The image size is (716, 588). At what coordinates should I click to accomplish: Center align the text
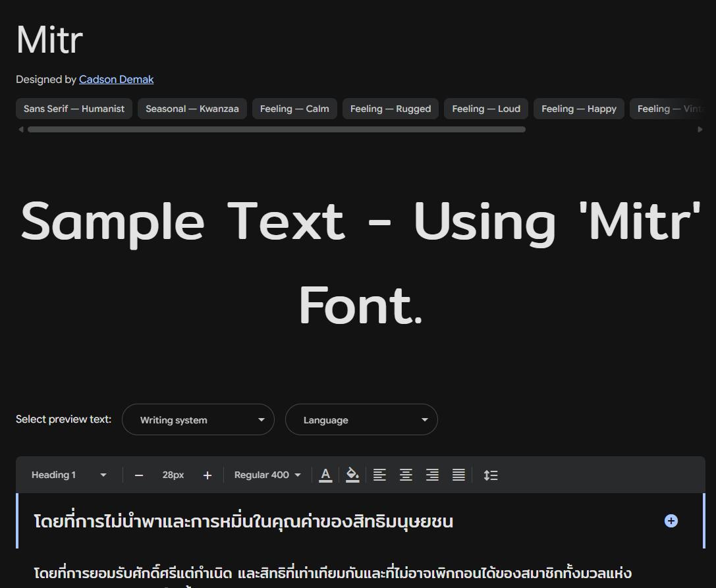[406, 475]
